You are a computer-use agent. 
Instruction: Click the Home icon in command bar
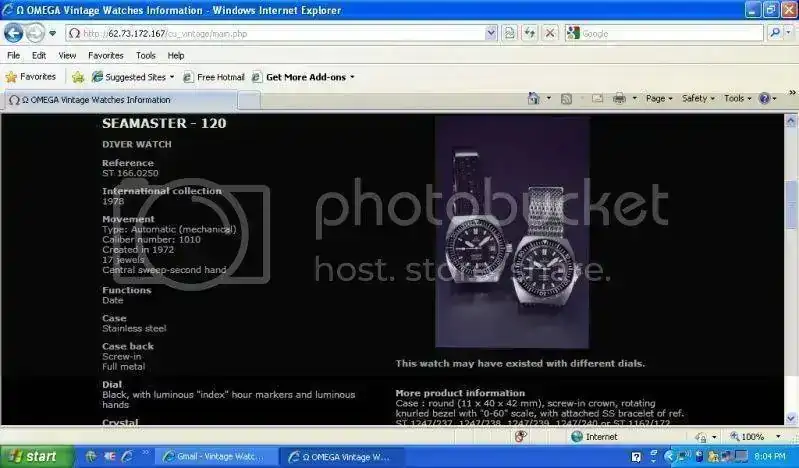point(534,98)
